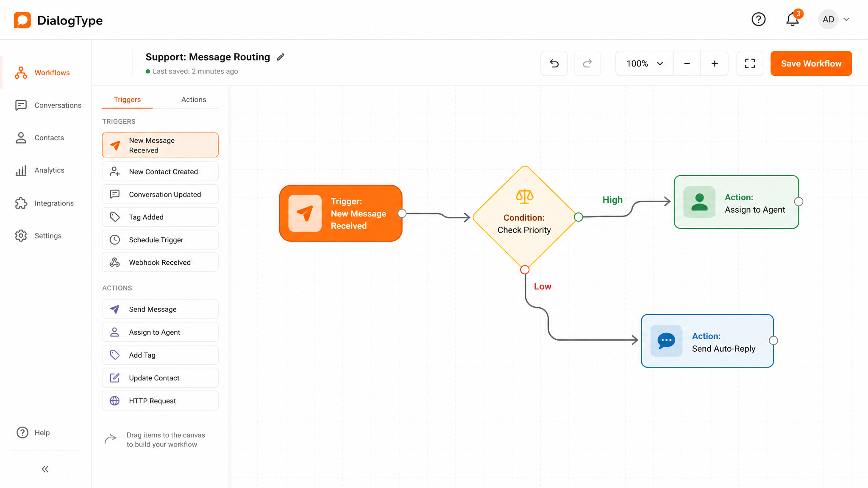Open Help at sidebar bottom
The image size is (868, 488).
pos(33,433)
